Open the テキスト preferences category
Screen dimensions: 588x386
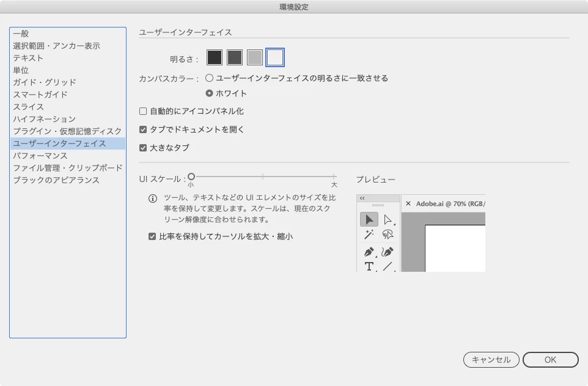tap(67, 57)
